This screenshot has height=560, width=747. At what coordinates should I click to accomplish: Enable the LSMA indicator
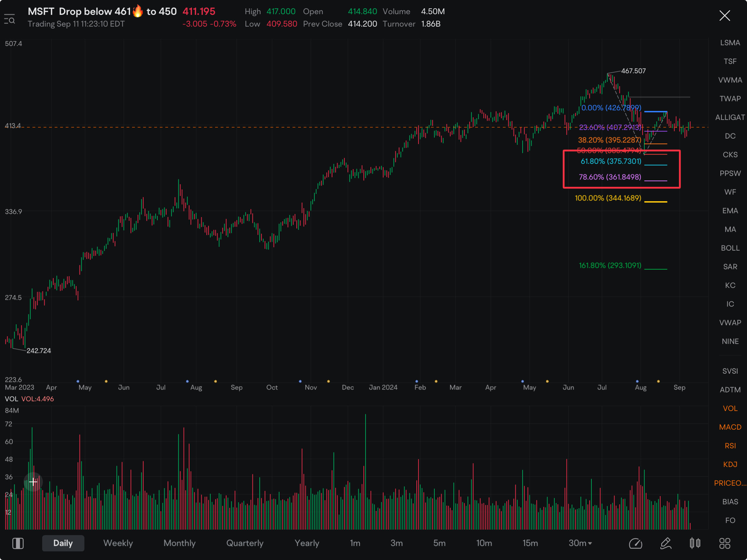[x=730, y=43]
